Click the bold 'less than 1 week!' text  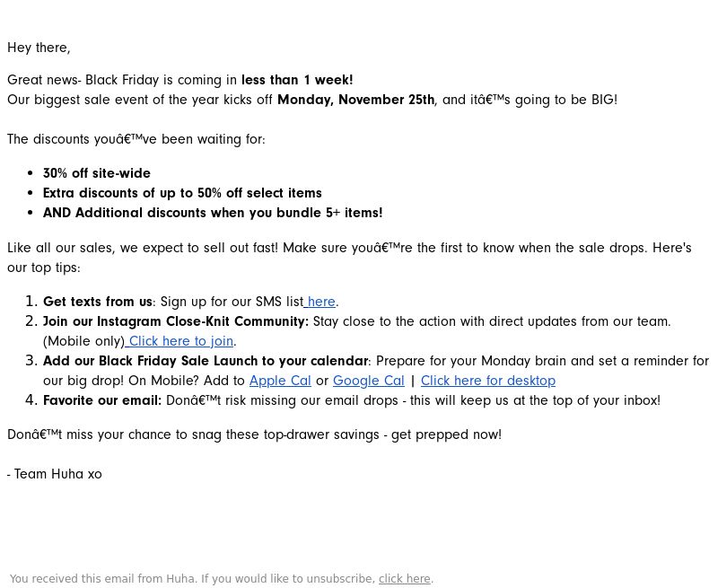click(297, 80)
